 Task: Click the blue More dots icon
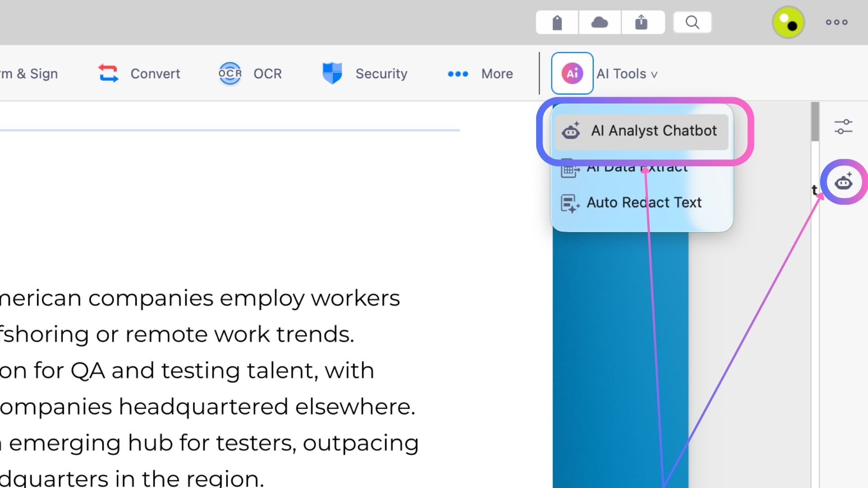pyautogui.click(x=458, y=74)
